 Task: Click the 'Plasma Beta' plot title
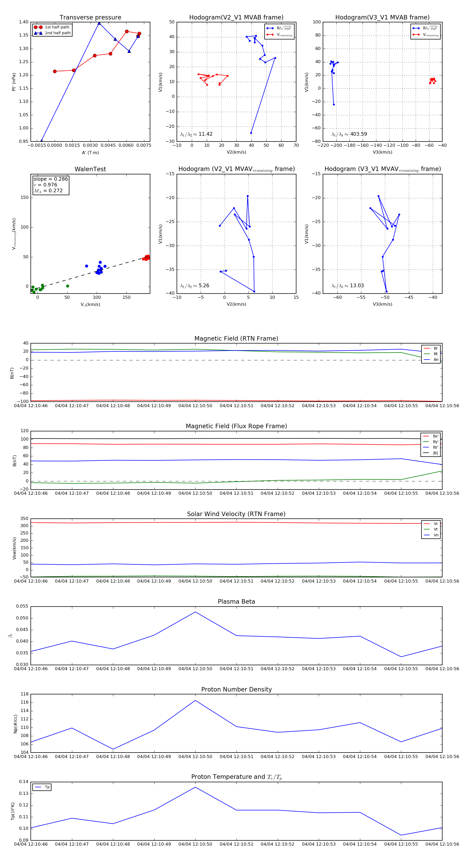coord(236,602)
